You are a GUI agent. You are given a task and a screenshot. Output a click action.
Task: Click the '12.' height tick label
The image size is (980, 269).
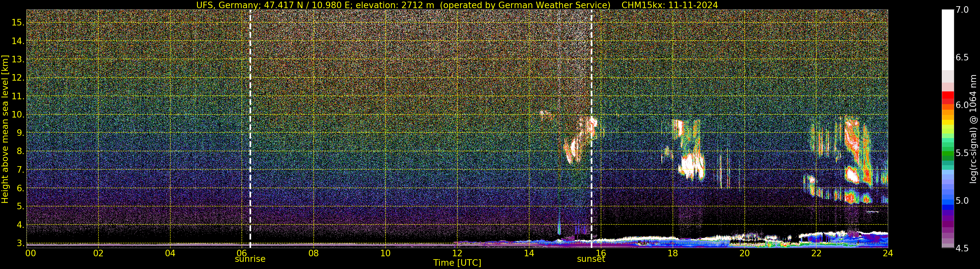pos(18,78)
